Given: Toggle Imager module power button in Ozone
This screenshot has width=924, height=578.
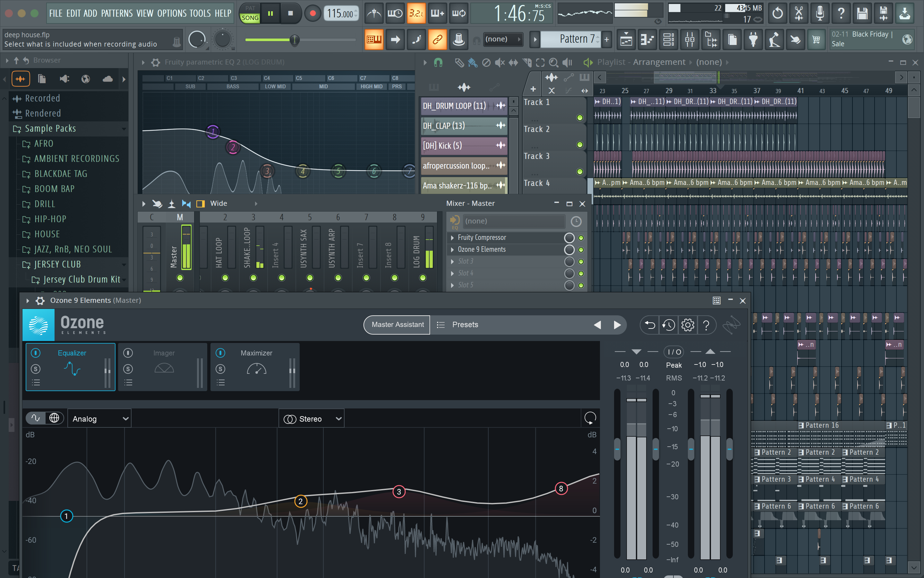Looking at the screenshot, I should point(128,353).
